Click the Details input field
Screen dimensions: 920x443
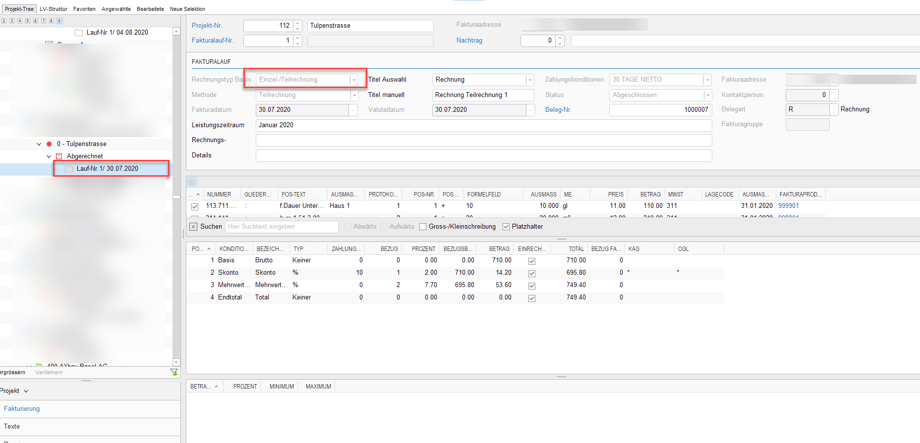click(x=483, y=155)
